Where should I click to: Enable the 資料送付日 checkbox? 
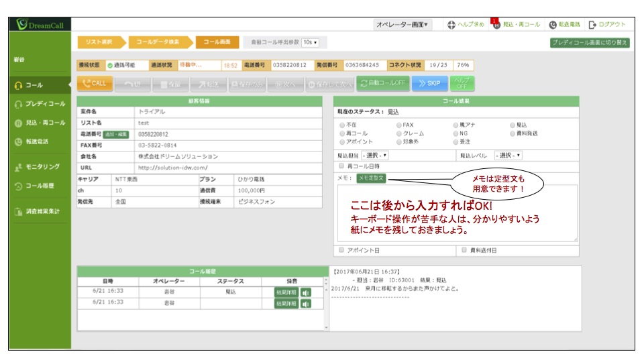pos(464,250)
